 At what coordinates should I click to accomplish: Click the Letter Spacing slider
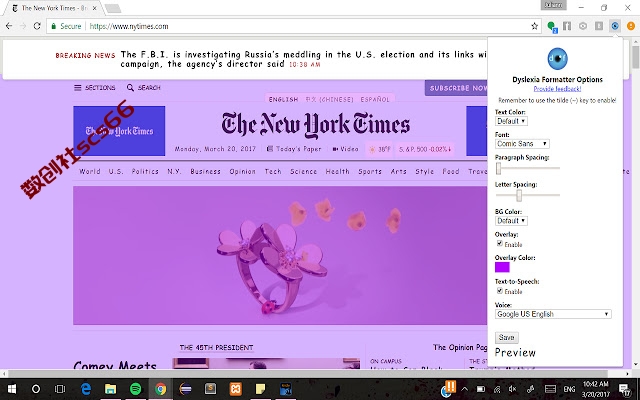pos(527,196)
